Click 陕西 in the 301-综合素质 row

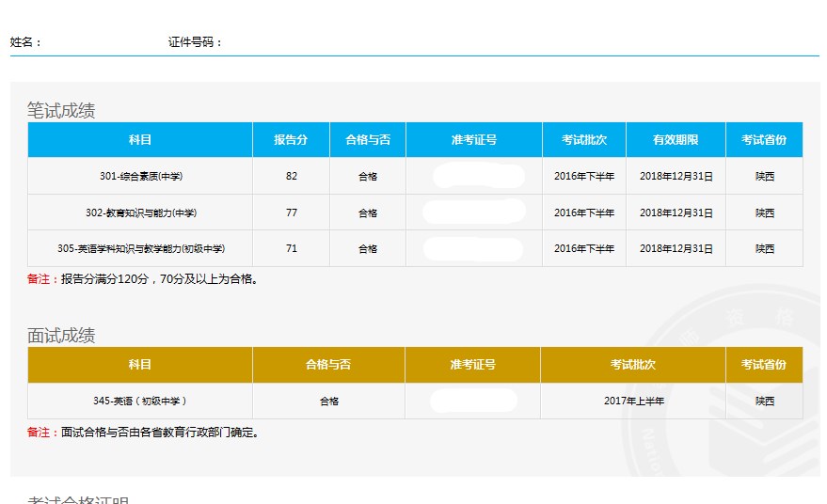click(764, 176)
